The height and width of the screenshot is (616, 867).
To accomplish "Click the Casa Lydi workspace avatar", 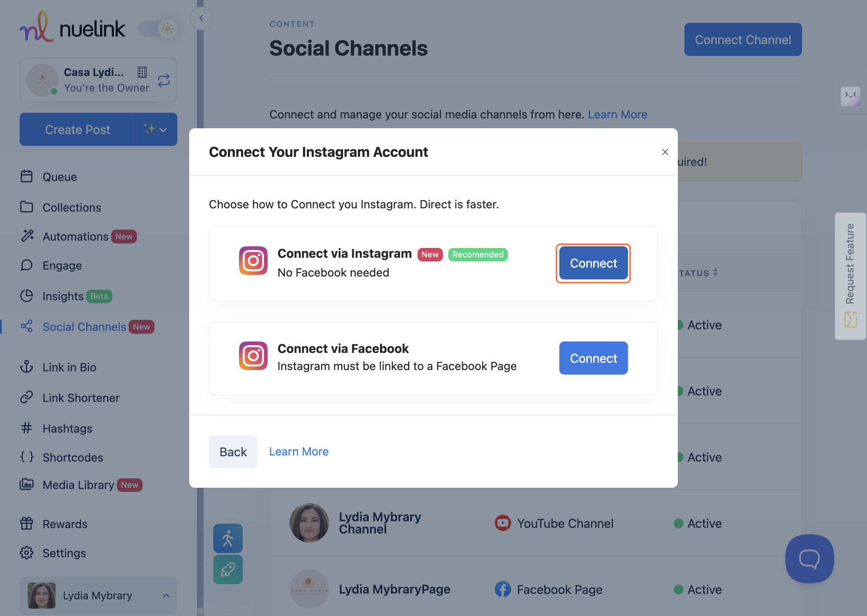I will 42,80.
